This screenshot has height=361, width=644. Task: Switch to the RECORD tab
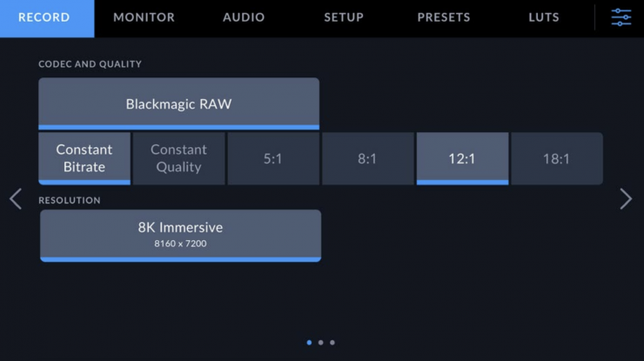point(44,17)
